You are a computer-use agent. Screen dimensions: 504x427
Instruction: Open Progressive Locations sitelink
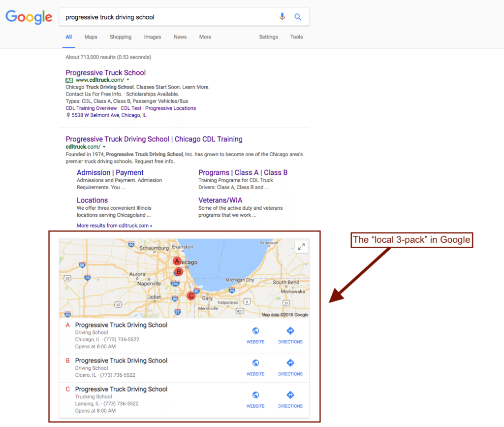pos(170,108)
